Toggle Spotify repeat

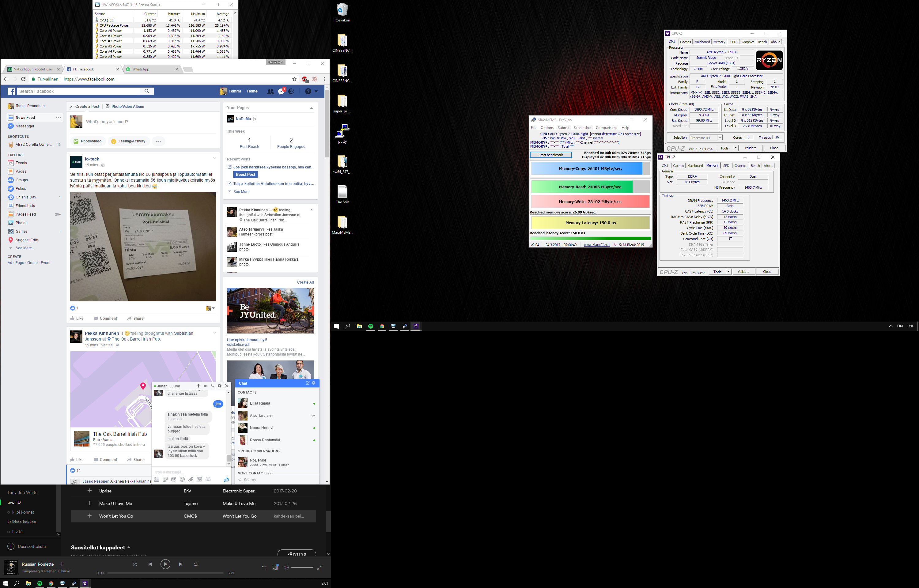(x=196, y=564)
